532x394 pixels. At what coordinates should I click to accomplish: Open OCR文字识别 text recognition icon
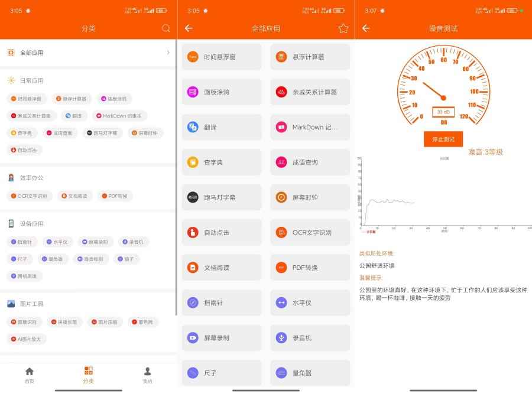(x=281, y=232)
